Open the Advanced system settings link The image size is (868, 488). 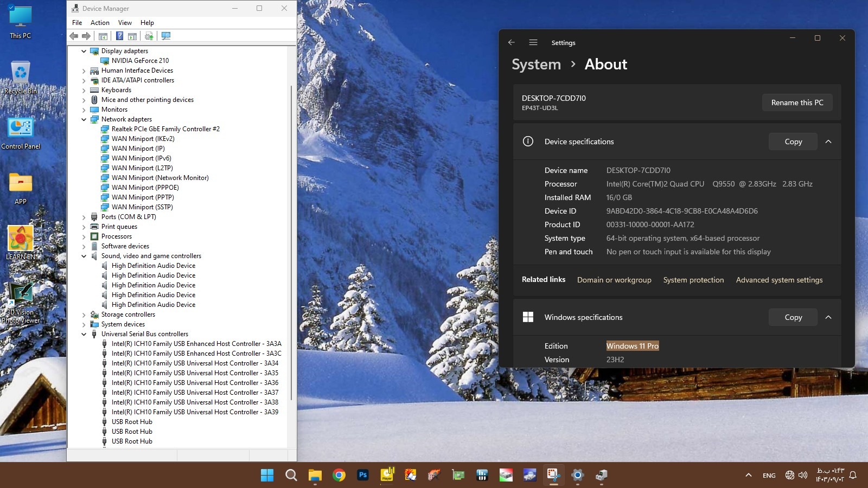pos(779,280)
